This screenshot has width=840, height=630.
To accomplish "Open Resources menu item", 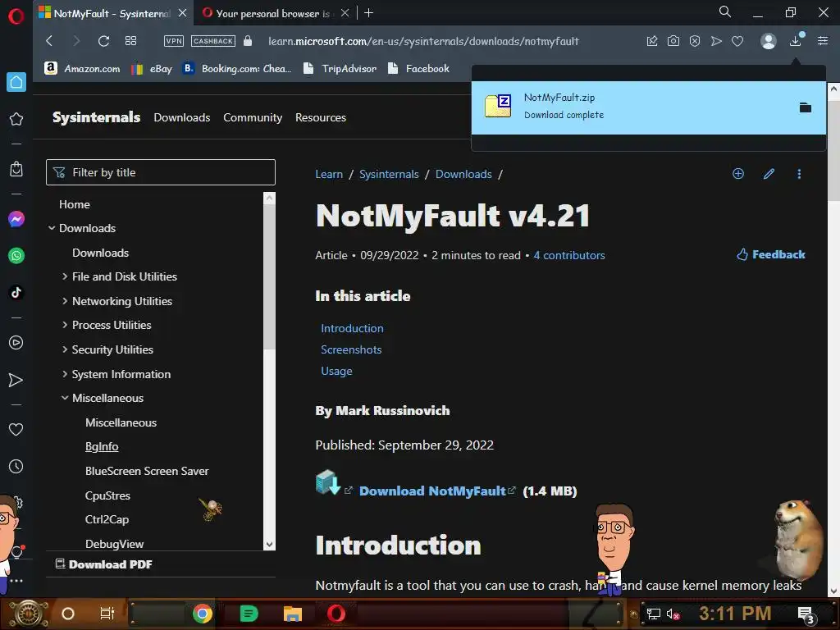I will 321,117.
